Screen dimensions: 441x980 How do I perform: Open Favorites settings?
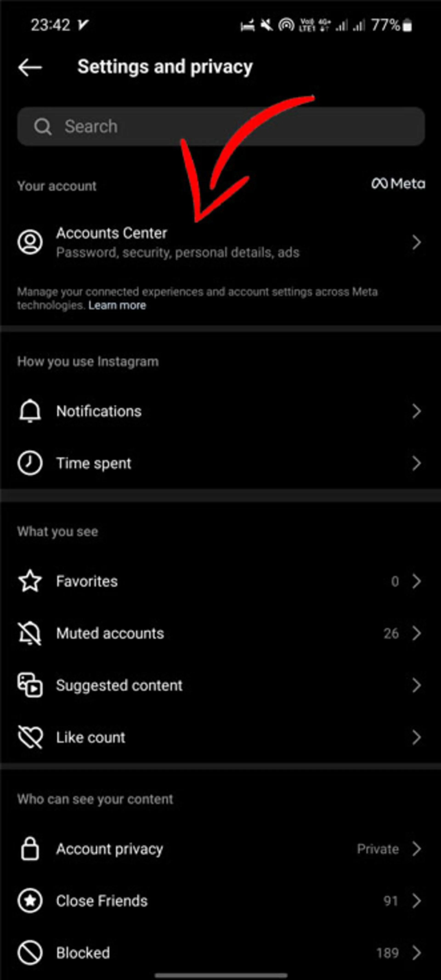(220, 581)
